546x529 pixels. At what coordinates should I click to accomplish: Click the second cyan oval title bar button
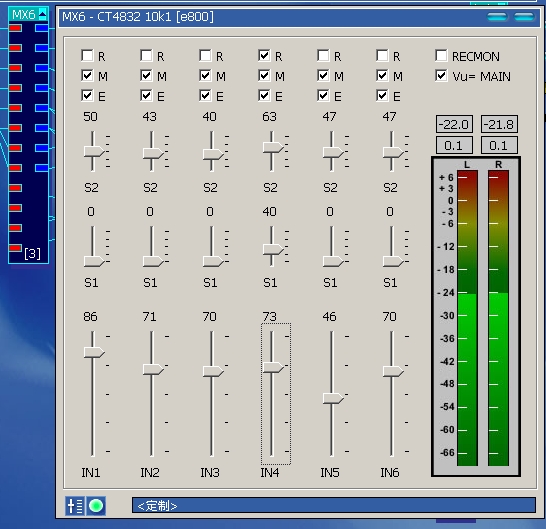tap(524, 17)
